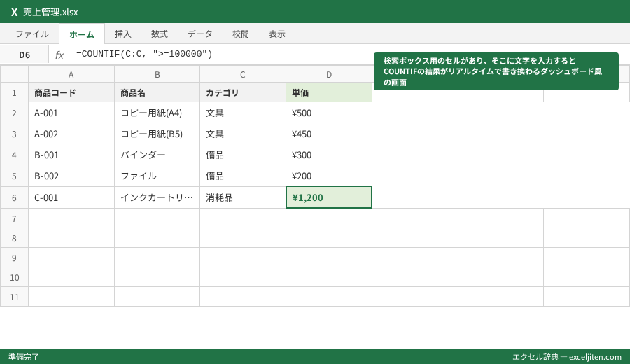Image resolution: width=630 pixels, height=364 pixels.
Task: Select column A header
Action: [x=71, y=74]
